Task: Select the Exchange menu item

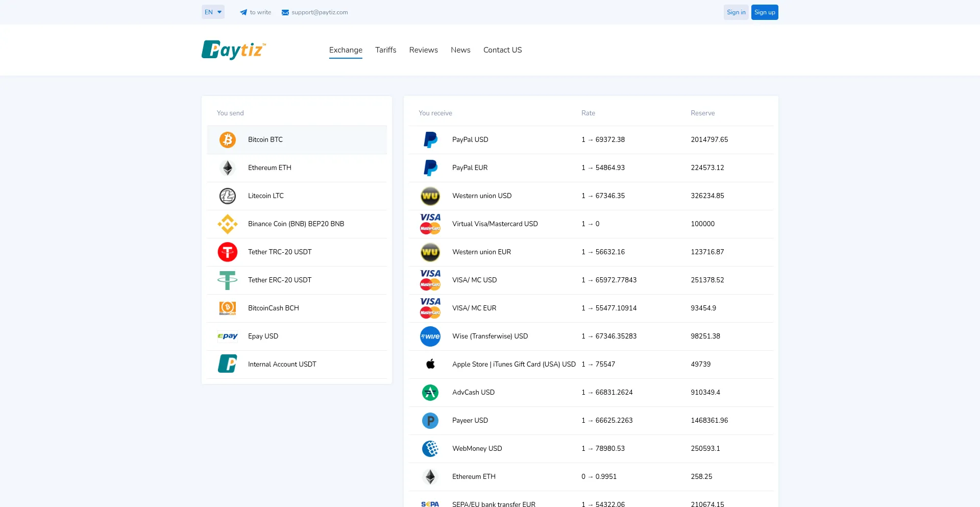Action: pyautogui.click(x=346, y=50)
